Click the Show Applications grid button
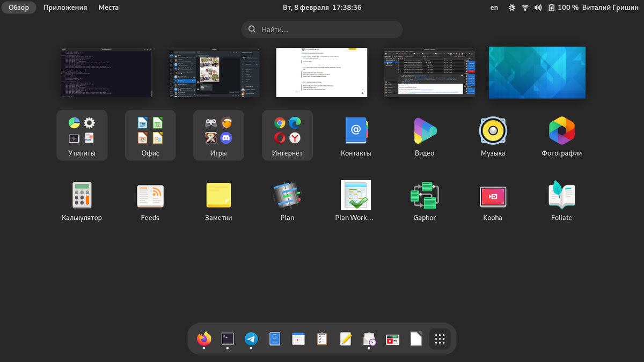Viewport: 644px width, 362px height. [440, 339]
